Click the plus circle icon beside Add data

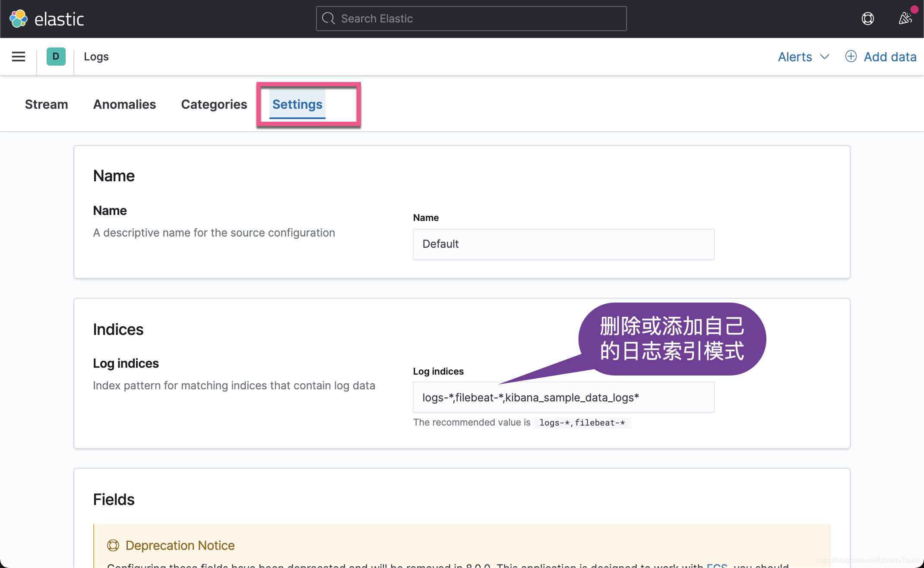click(851, 57)
